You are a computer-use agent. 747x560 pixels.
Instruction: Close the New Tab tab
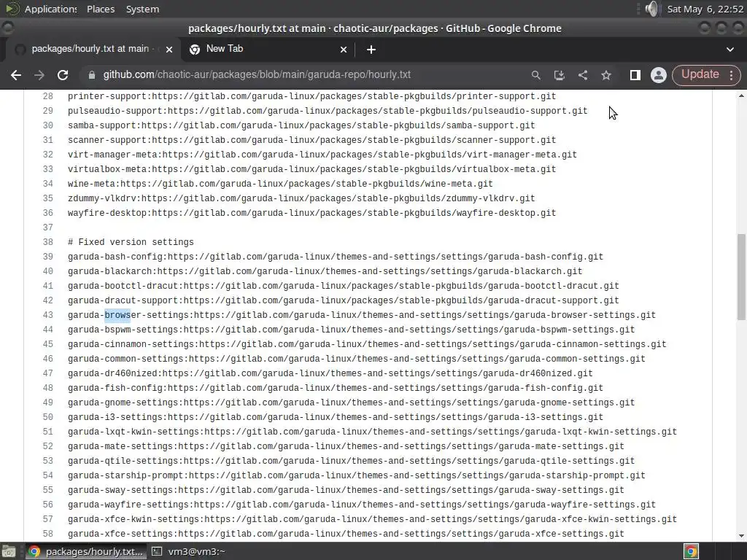[x=344, y=50]
